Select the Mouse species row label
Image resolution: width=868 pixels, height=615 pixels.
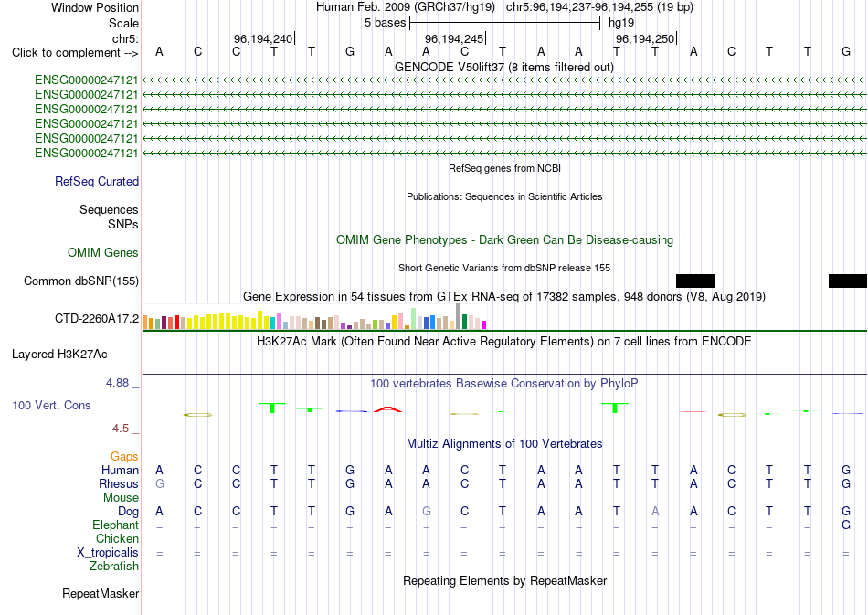(x=122, y=498)
